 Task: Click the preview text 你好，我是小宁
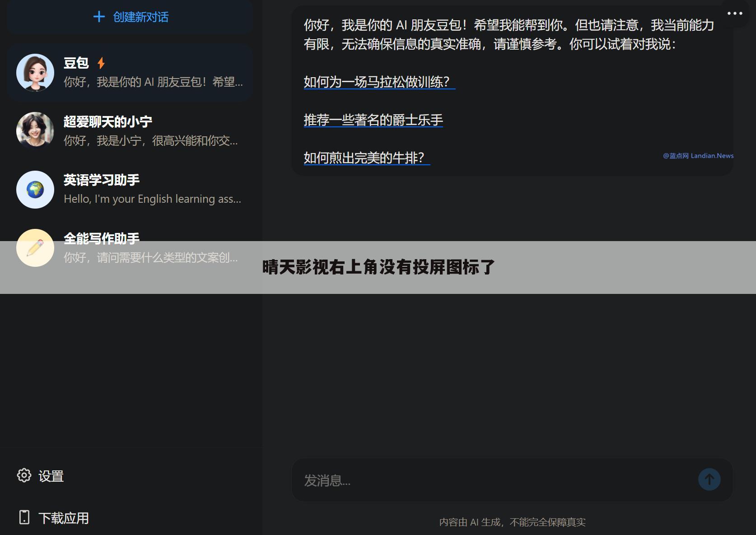(150, 140)
